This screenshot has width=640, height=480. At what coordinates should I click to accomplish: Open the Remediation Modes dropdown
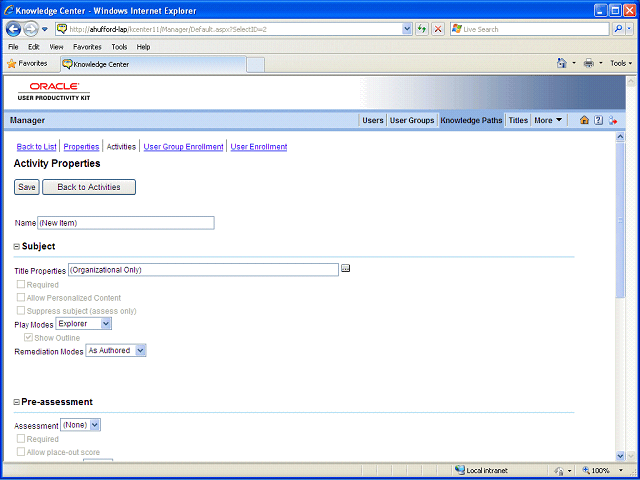[x=116, y=351]
